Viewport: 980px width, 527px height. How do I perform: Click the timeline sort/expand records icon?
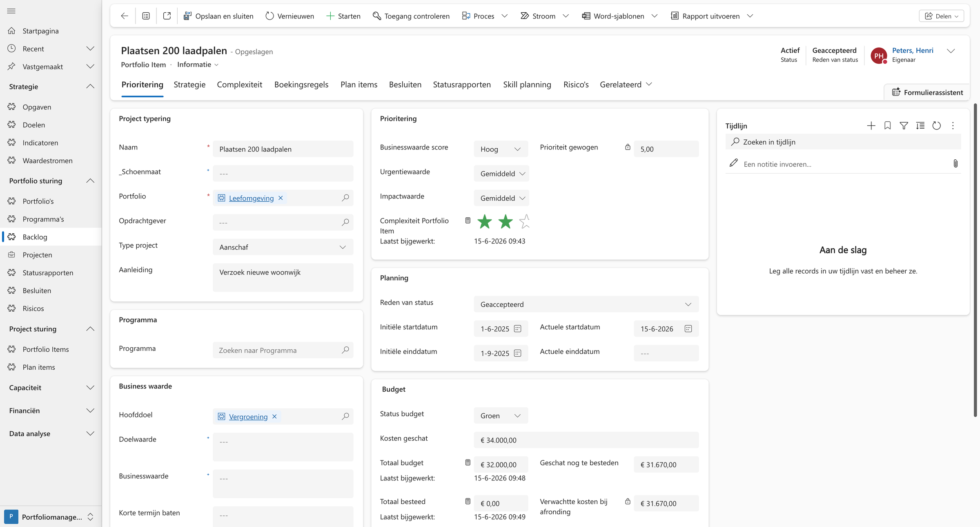pos(920,126)
